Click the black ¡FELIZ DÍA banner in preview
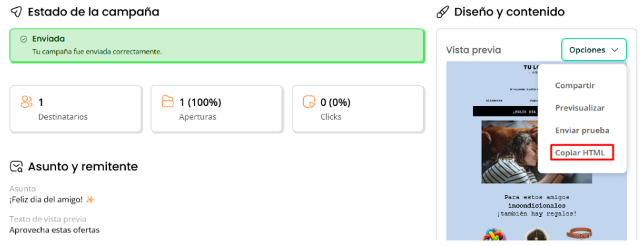This screenshot has height=246, width=644. 505,111
